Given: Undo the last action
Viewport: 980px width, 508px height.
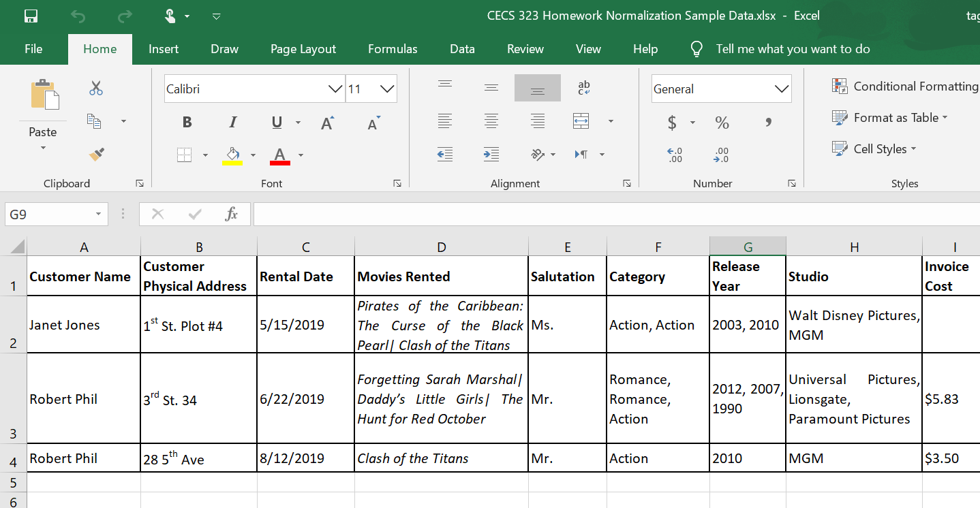Looking at the screenshot, I should tap(78, 15).
